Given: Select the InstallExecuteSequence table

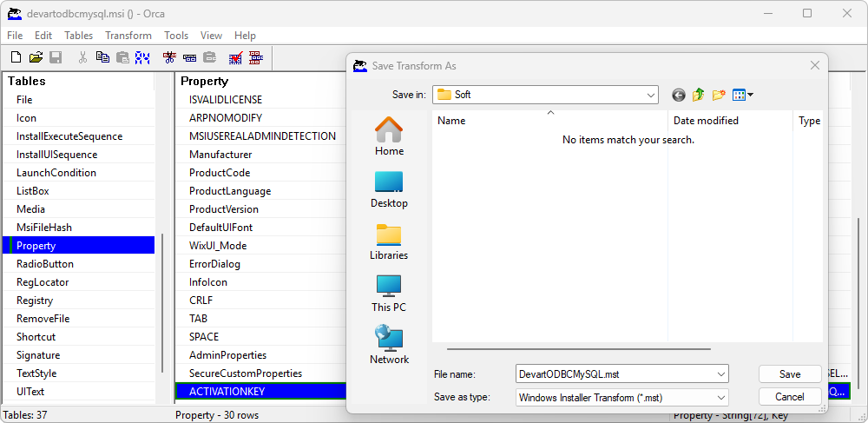Looking at the screenshot, I should tap(79, 136).
